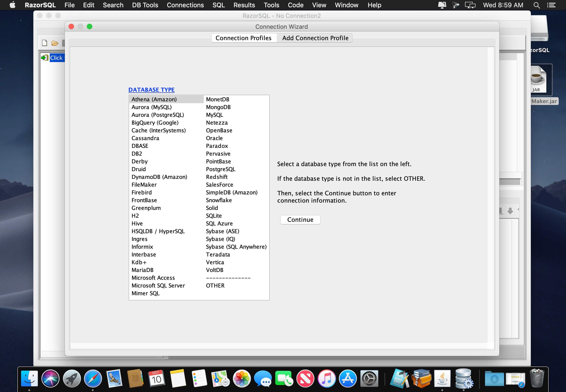
Task: Click the RazorSQL database dock icon
Action: [x=464, y=379]
